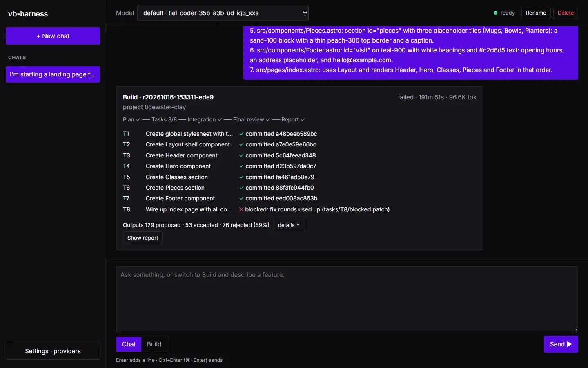Click the green ready status dot

(x=495, y=13)
